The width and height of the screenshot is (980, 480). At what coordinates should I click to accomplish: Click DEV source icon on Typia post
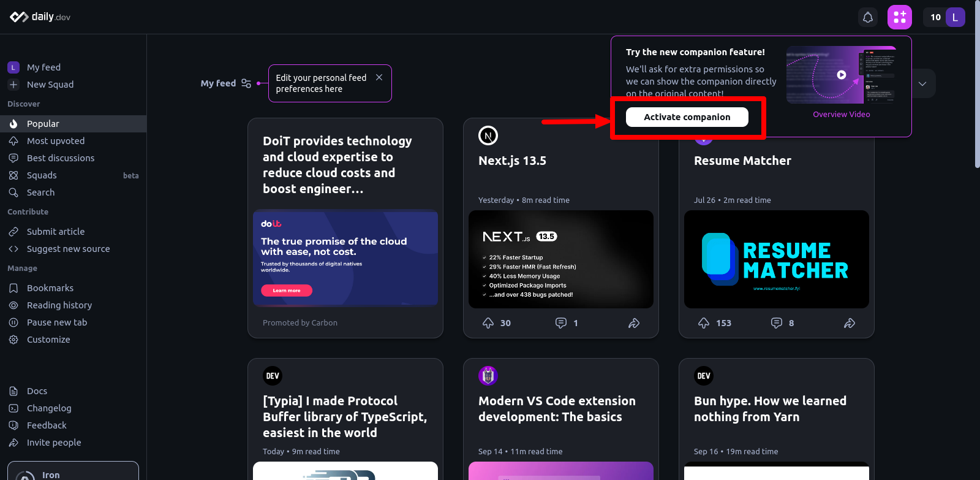[273, 376]
